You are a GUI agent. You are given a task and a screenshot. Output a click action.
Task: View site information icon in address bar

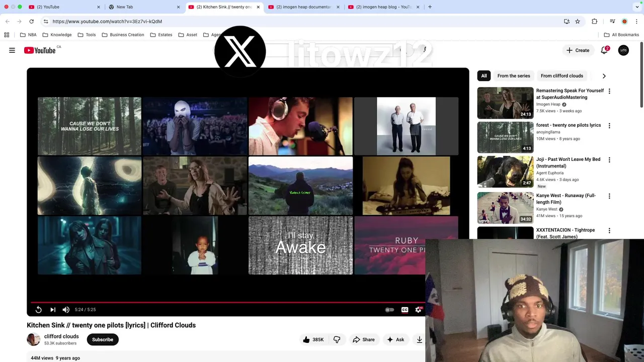pyautogui.click(x=46, y=22)
